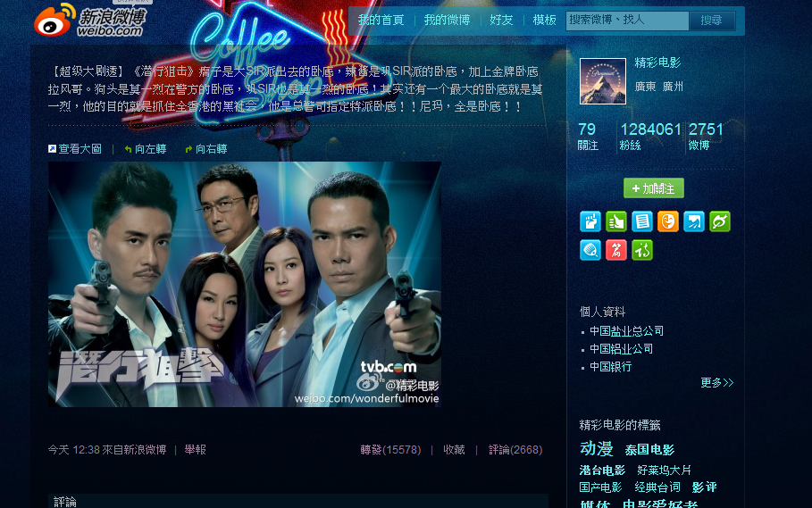812x508 pixels.
Task: Click the 搜尋 search button
Action: (712, 21)
